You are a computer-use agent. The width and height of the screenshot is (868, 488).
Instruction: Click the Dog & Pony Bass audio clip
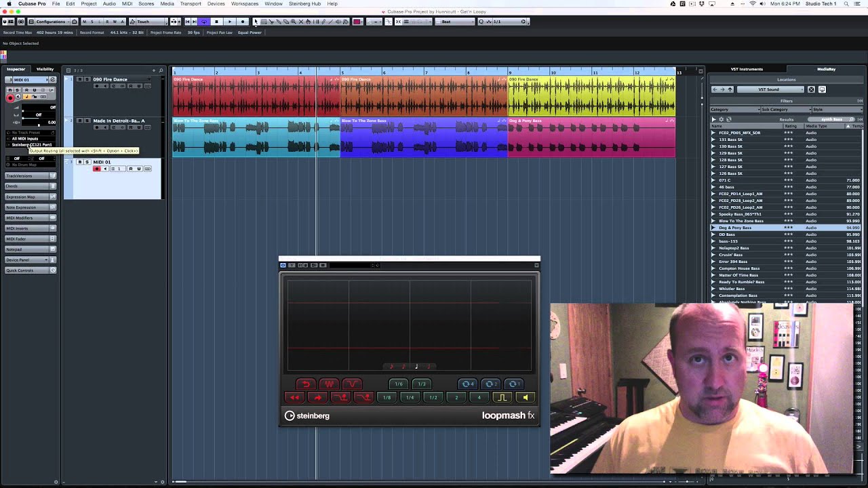[591, 137]
